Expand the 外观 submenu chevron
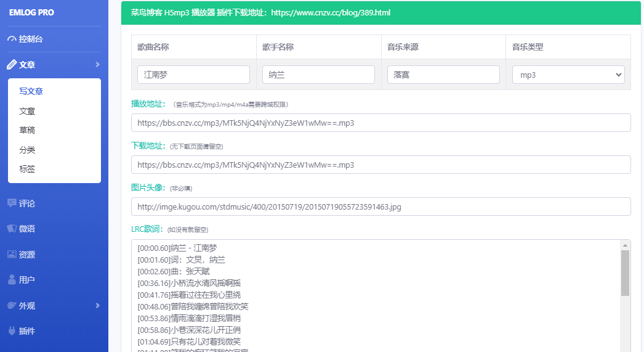The width and height of the screenshot is (644, 352). pyautogui.click(x=97, y=306)
